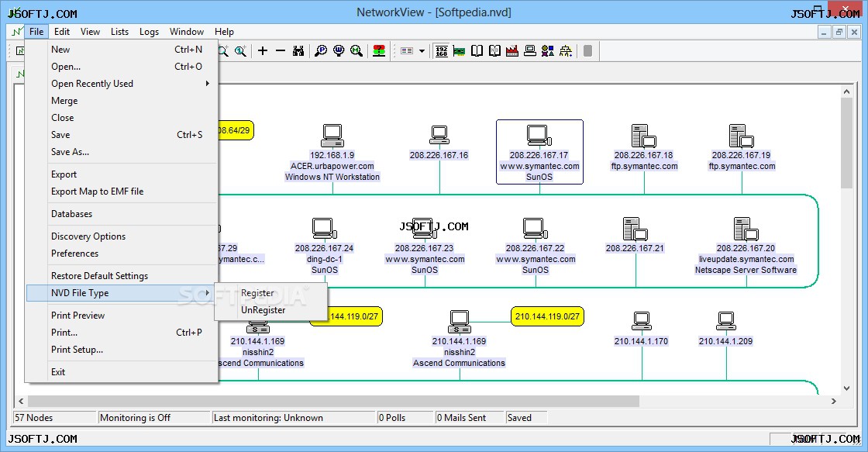Select the 208.226.167.17 www.symantec.com node
The width and height of the screenshot is (868, 452).
(x=539, y=152)
